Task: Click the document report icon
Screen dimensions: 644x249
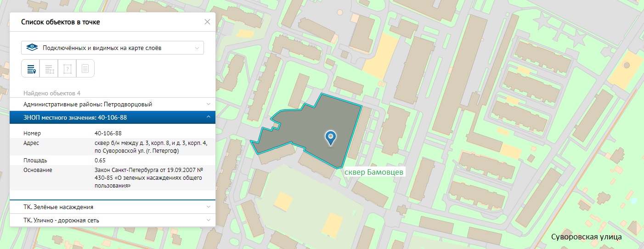Action: click(x=85, y=69)
